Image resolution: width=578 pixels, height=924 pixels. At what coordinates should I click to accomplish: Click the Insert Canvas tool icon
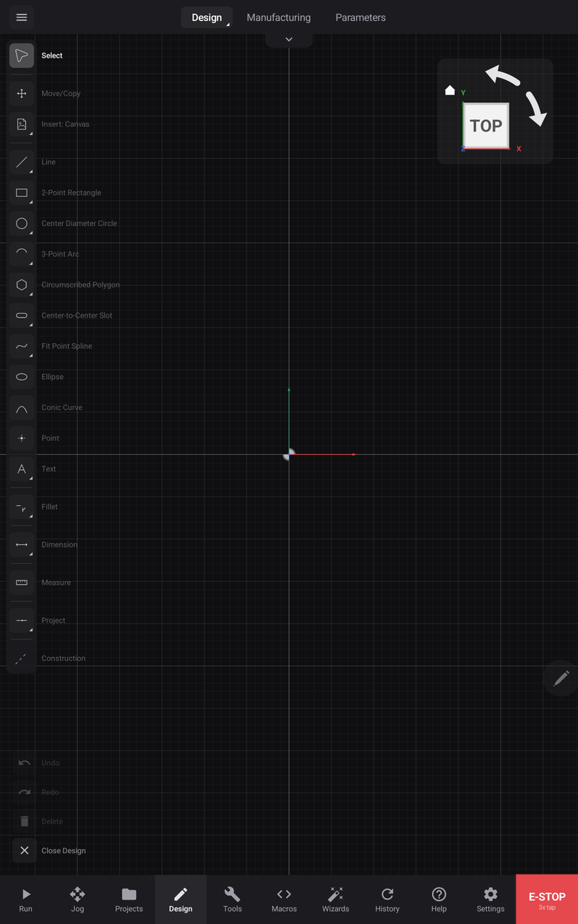click(x=22, y=124)
